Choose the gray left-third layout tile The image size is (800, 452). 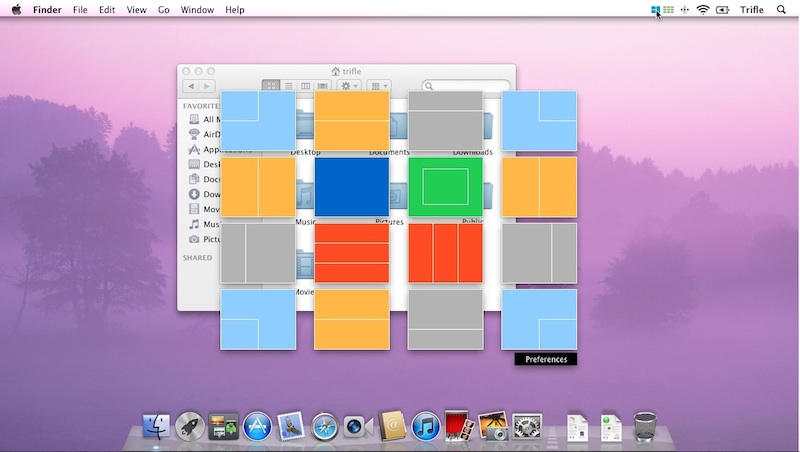[258, 253]
